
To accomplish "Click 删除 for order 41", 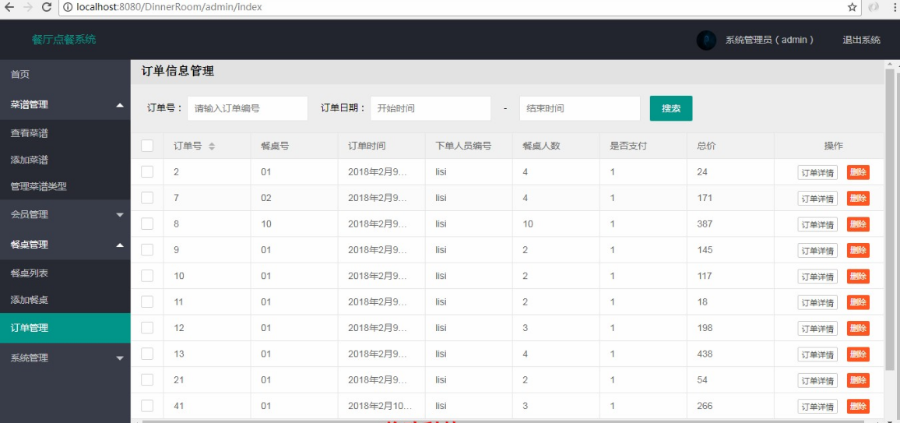I will click(x=858, y=406).
